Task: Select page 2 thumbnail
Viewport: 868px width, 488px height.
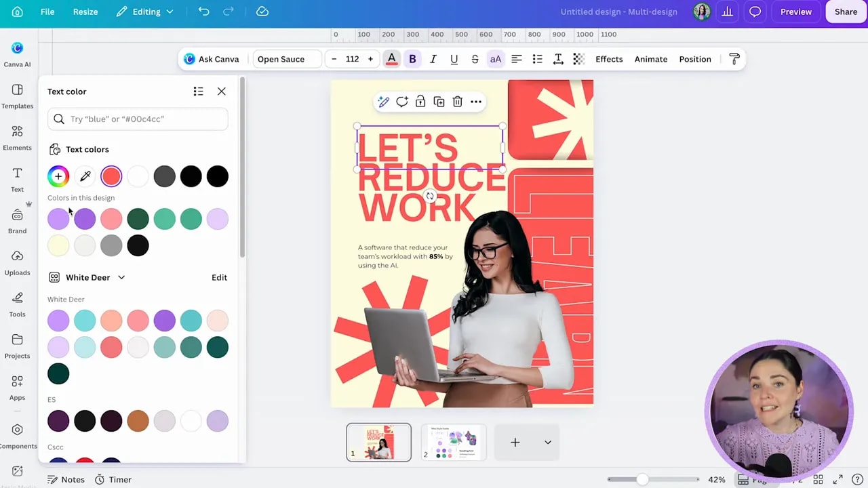Action: pos(454,443)
